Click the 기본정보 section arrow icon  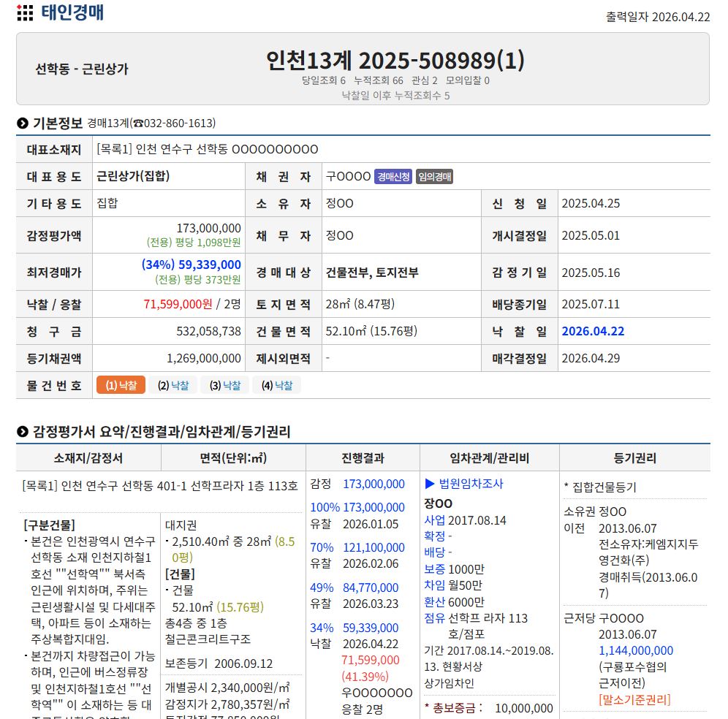pos(23,123)
